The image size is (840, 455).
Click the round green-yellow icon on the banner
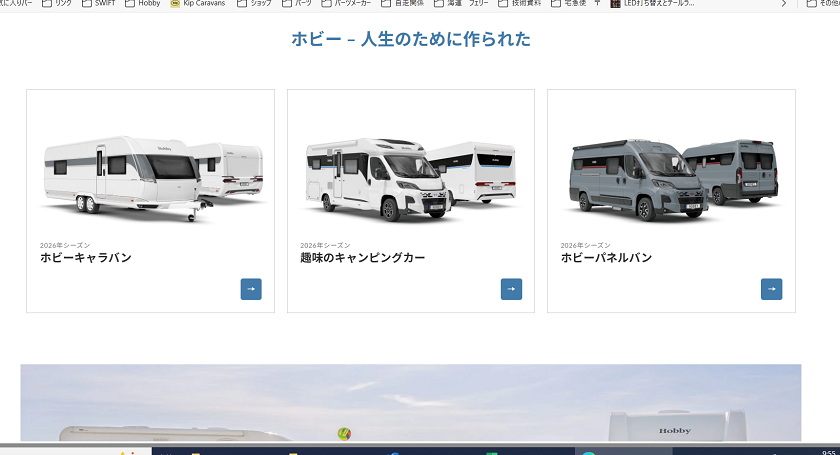click(x=344, y=434)
